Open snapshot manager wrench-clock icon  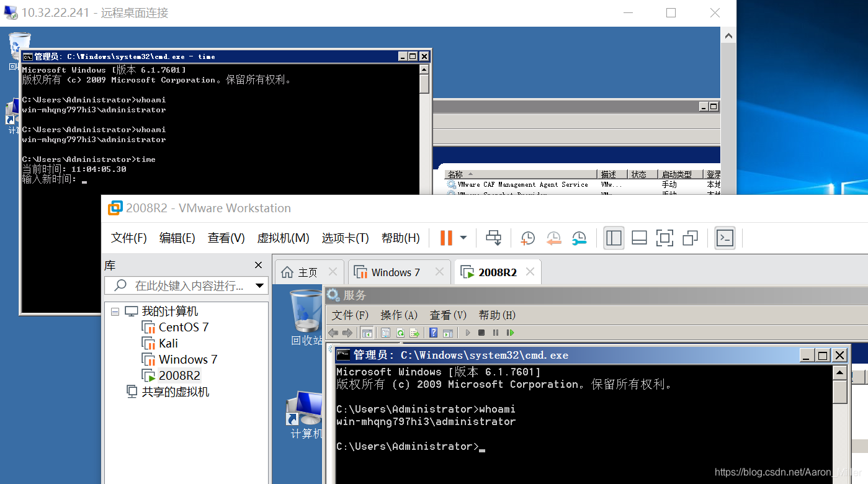pos(579,238)
